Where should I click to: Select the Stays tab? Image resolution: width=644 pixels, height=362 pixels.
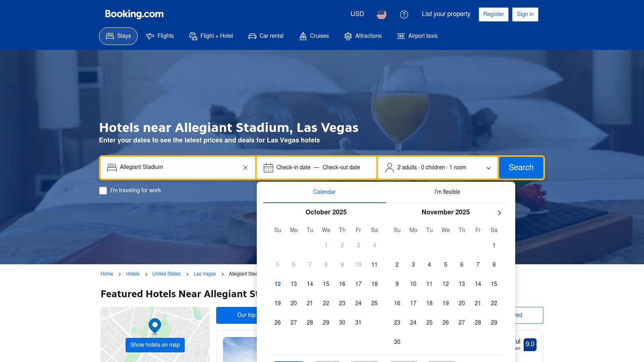click(x=118, y=36)
